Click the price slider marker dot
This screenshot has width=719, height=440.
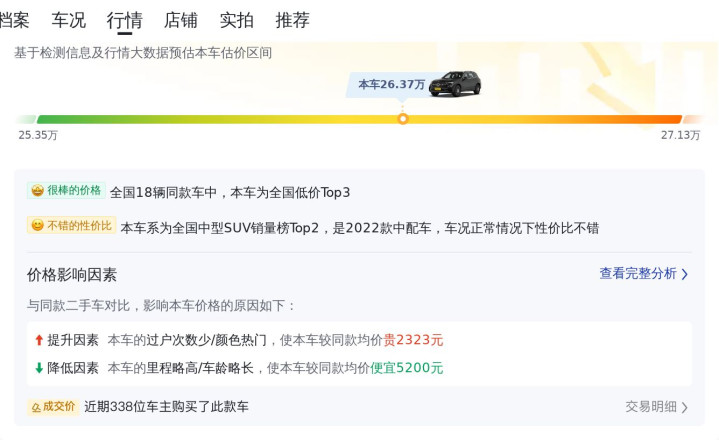coord(403,119)
